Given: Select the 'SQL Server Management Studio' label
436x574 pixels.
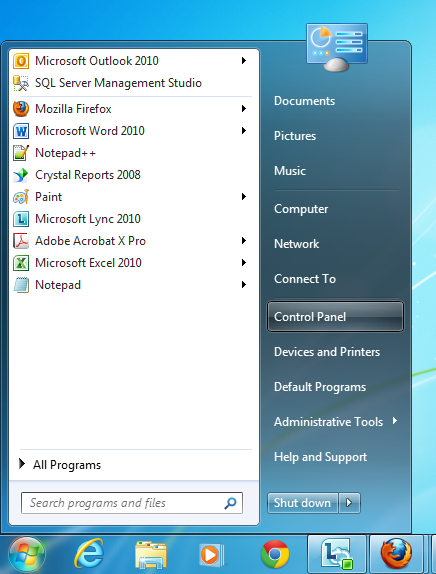Looking at the screenshot, I should click(x=118, y=83).
